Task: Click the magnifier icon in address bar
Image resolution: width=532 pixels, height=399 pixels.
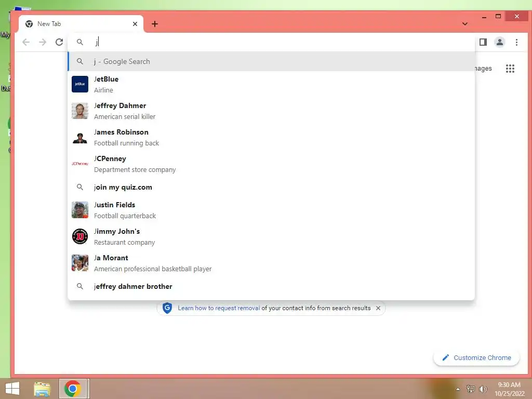Action: pos(79,42)
